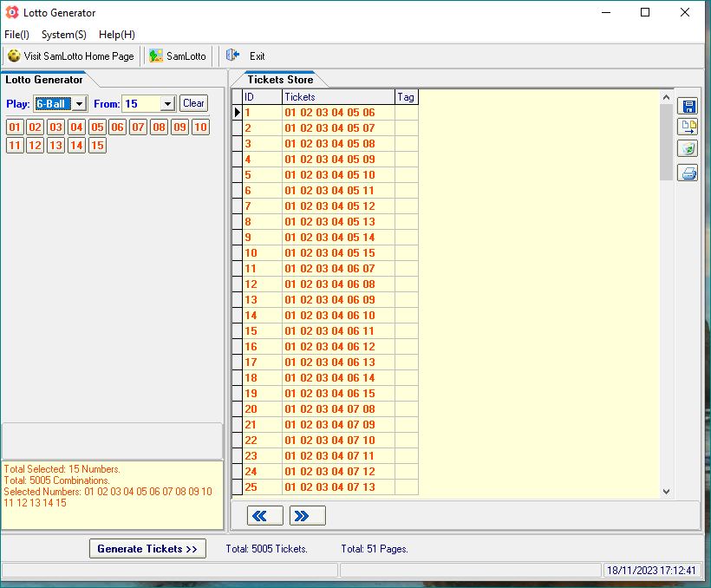Click ID cell 12 in tickets table
The height and width of the screenshot is (588, 711).
pos(263,284)
